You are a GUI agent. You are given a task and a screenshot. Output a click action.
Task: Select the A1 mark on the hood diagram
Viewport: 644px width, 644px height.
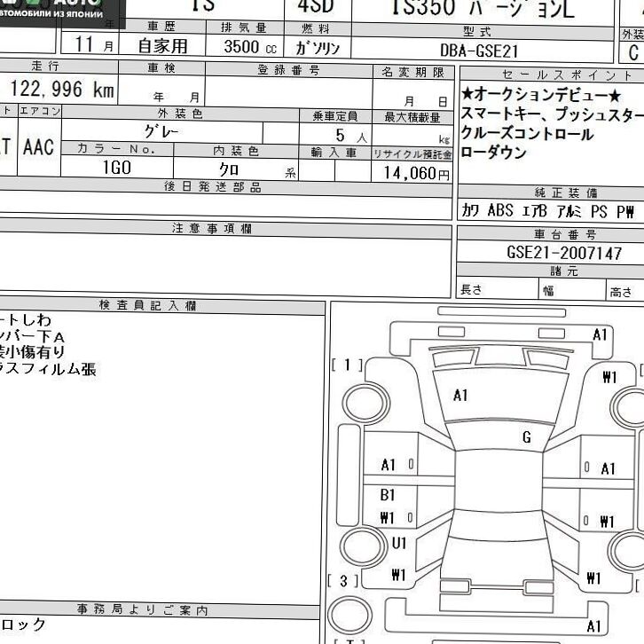tap(460, 395)
